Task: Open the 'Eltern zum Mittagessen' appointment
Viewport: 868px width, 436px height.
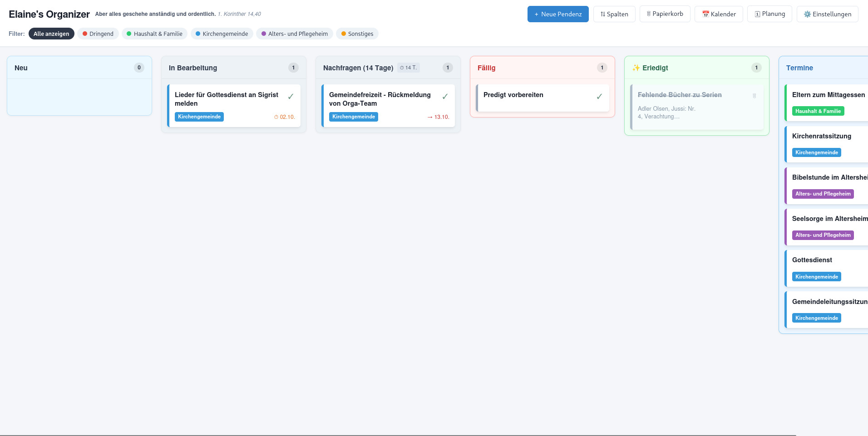Action: 826,103
